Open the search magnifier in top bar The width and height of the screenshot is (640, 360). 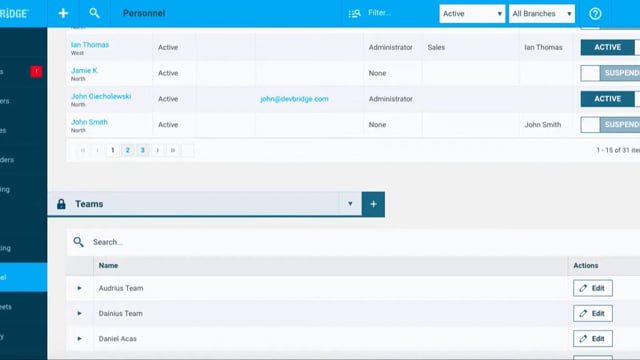pos(94,13)
